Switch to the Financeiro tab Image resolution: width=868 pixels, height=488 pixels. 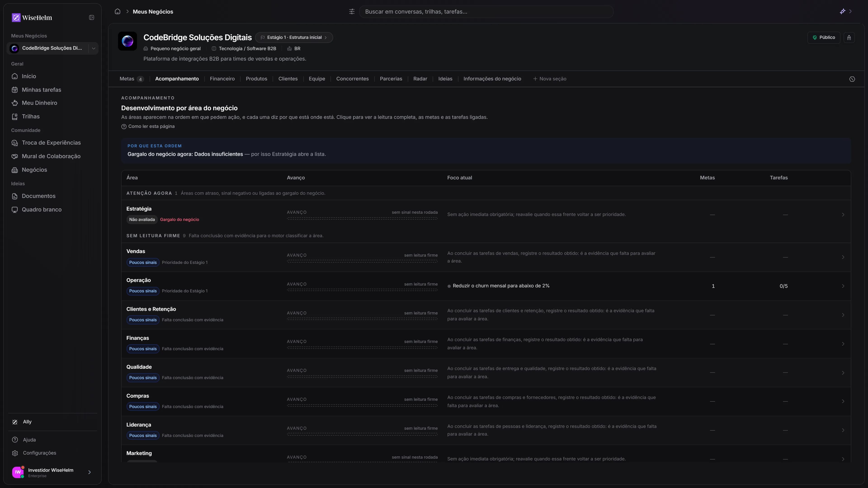[x=222, y=79]
